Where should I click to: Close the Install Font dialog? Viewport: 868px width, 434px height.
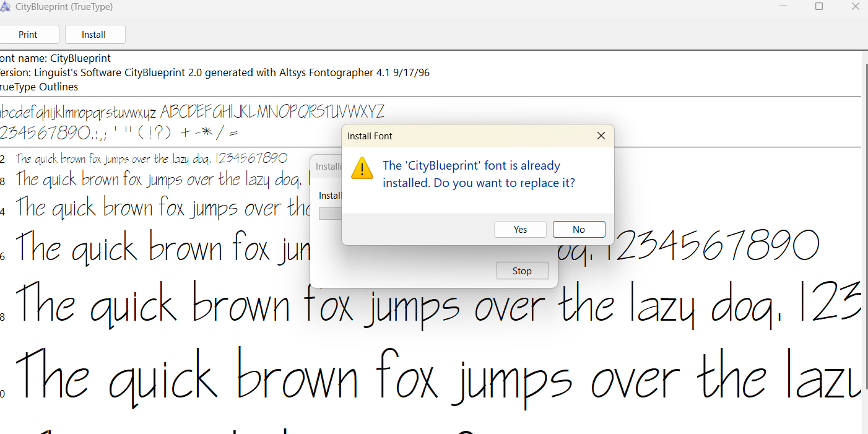point(601,136)
